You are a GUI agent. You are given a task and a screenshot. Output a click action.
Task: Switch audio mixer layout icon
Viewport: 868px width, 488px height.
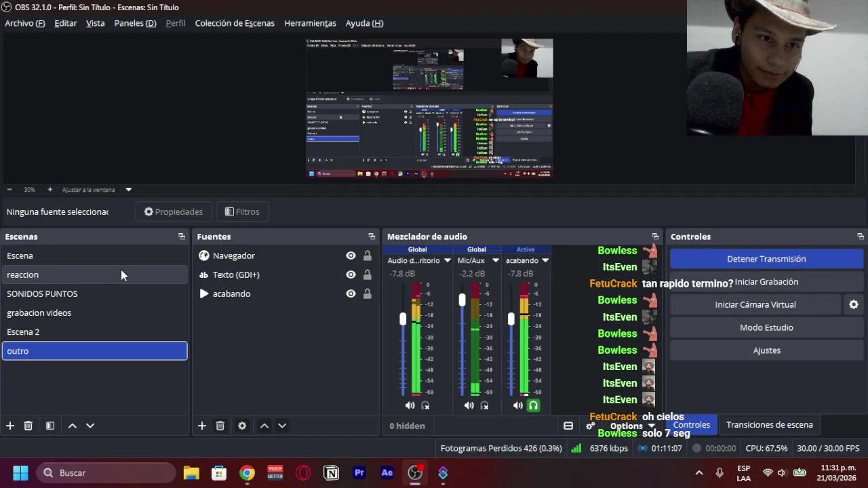568,426
